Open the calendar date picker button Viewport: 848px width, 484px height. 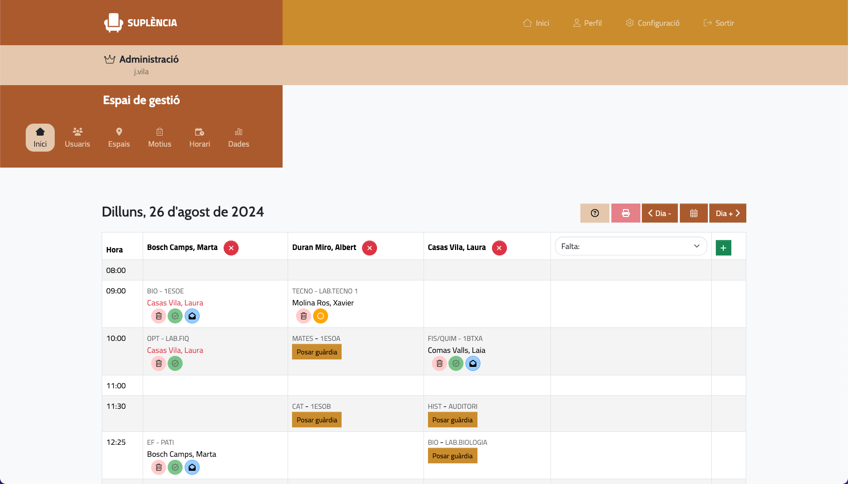693,213
